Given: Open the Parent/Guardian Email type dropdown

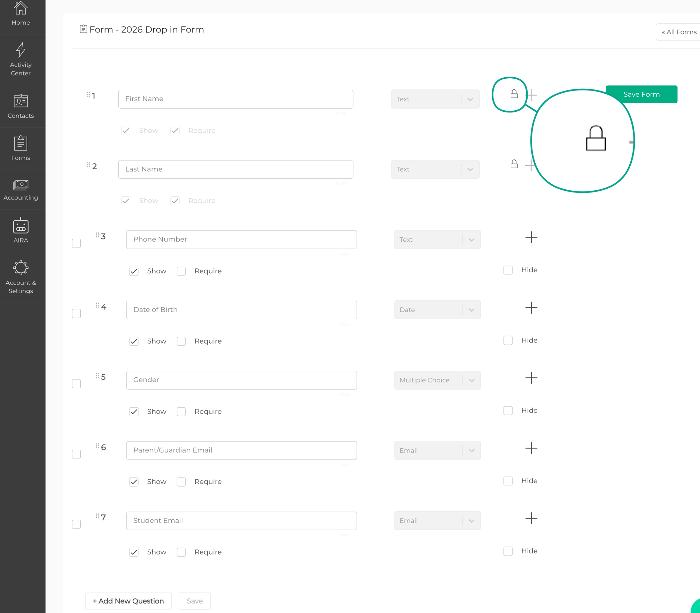Looking at the screenshot, I should point(437,450).
